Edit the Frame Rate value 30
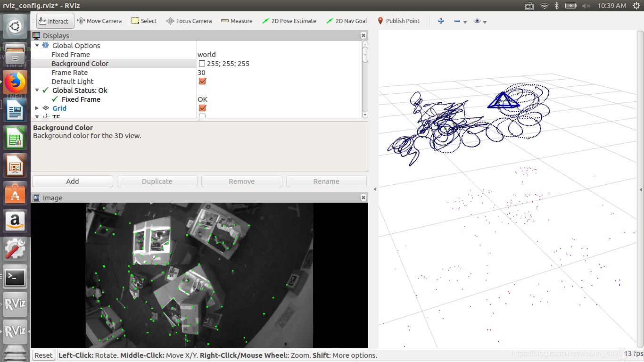This screenshot has width=644, height=362. pyautogui.click(x=279, y=72)
